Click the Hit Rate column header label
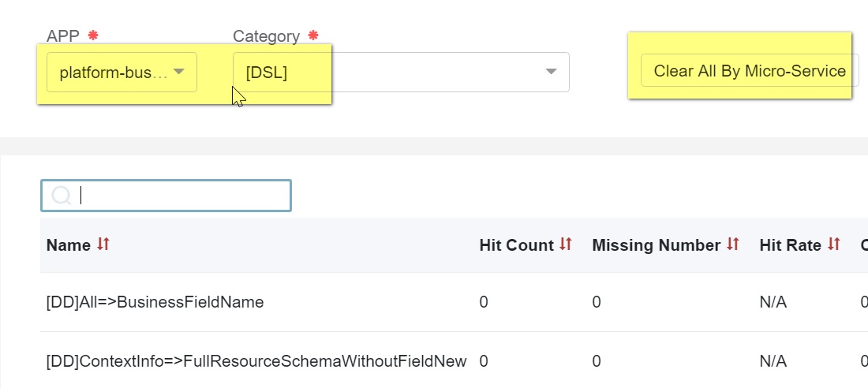 pyautogui.click(x=790, y=245)
